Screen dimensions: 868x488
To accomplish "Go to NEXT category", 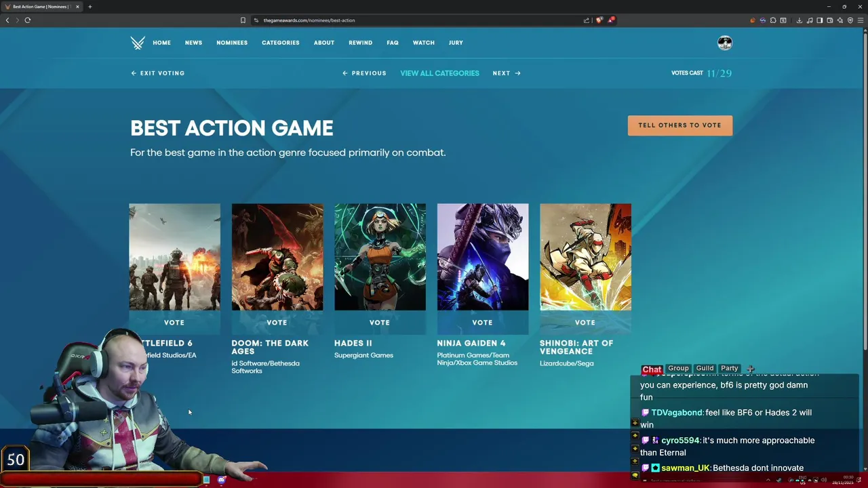I will tap(507, 73).
